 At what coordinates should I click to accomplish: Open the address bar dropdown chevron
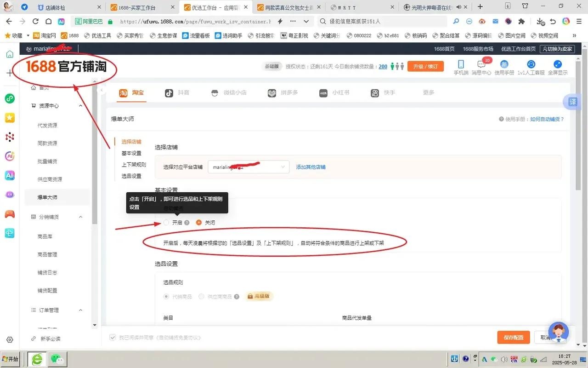(306, 21)
